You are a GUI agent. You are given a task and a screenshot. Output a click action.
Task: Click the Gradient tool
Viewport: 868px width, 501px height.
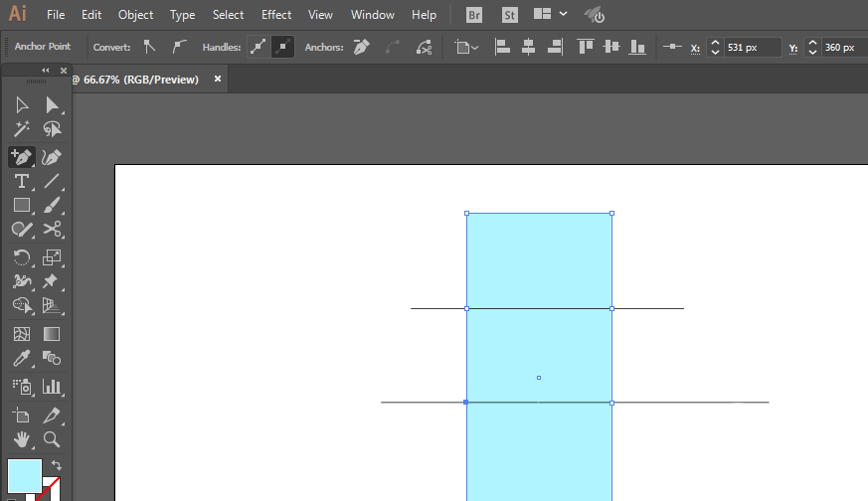[53, 334]
